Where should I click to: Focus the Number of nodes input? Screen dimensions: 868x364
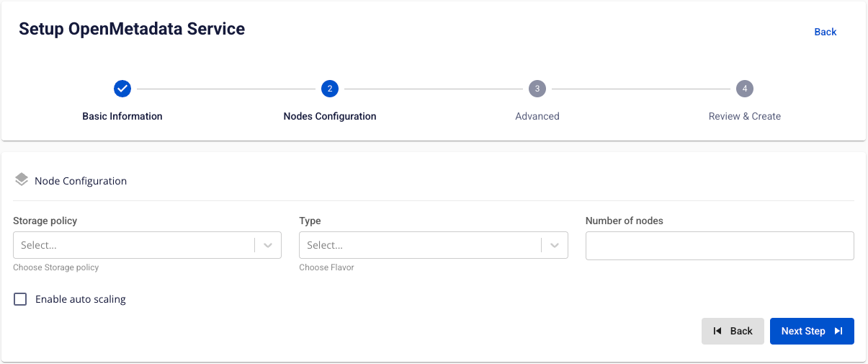pyautogui.click(x=720, y=245)
